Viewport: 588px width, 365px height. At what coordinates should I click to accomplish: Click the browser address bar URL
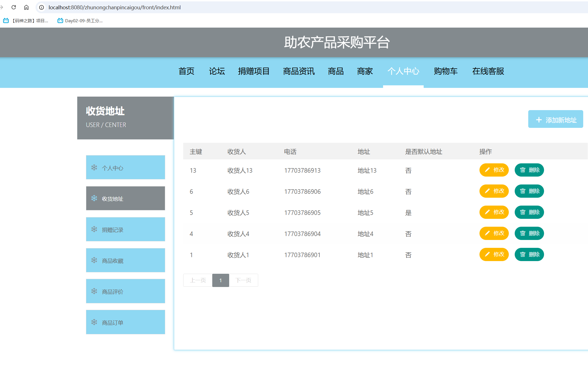click(x=114, y=7)
